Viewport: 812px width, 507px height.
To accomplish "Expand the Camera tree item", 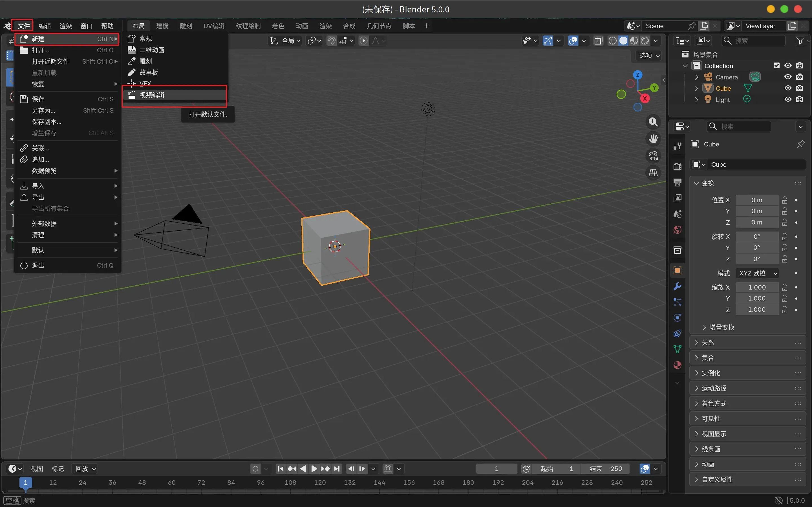I will pyautogui.click(x=697, y=77).
